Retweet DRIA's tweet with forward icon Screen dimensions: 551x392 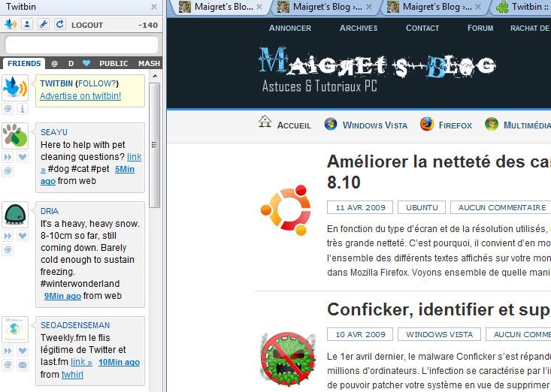[8, 236]
